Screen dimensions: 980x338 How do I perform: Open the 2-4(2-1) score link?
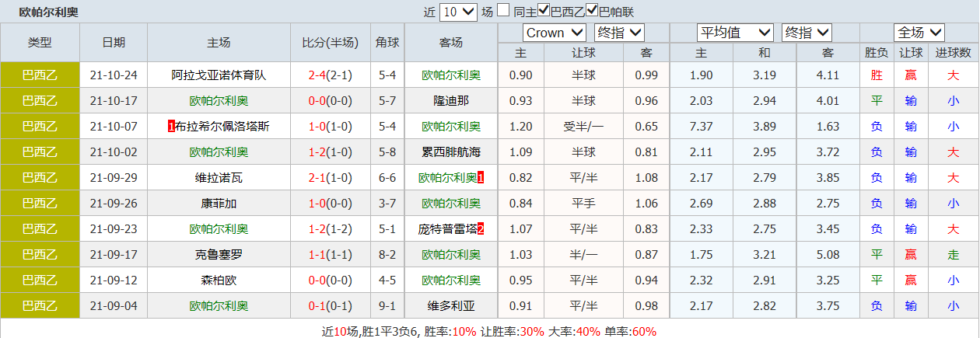330,75
